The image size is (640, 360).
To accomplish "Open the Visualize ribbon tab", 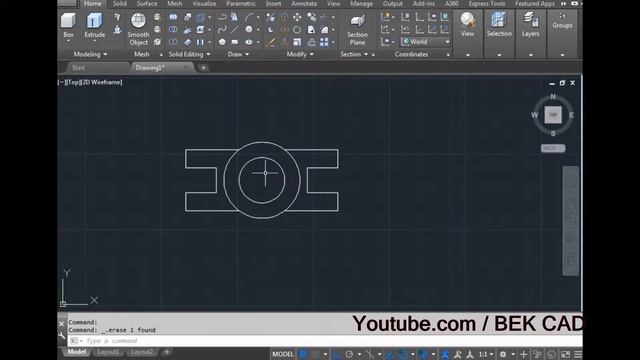I will click(204, 4).
